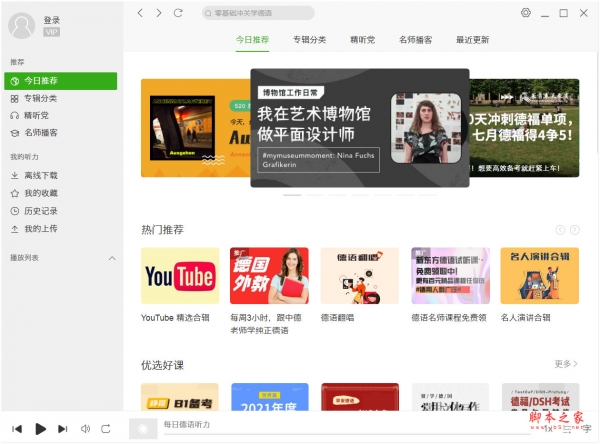Viewport: 600px width, 444px height.
Task: Click the user avatar icon
Action: point(21,26)
